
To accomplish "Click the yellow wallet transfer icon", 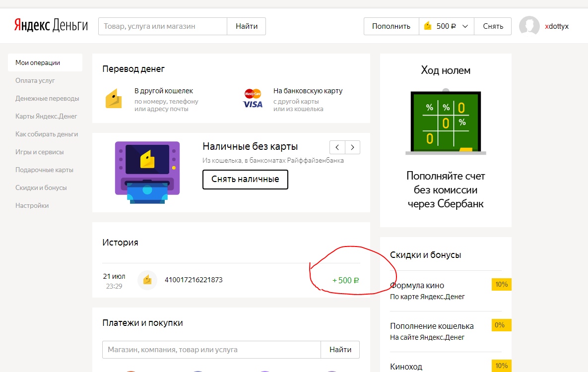I will [x=114, y=98].
